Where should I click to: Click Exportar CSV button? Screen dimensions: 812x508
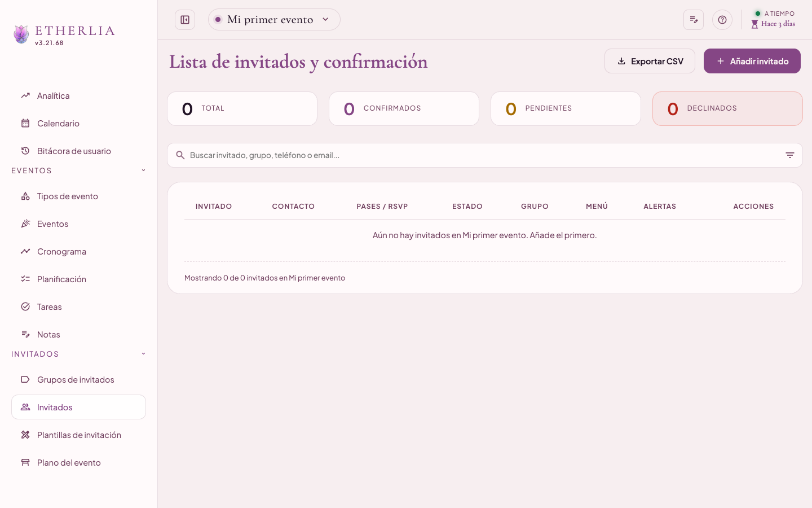(x=650, y=61)
